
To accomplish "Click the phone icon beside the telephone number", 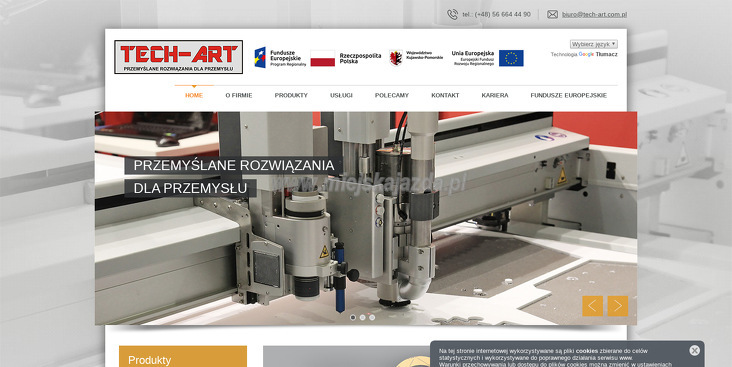I will click(452, 14).
